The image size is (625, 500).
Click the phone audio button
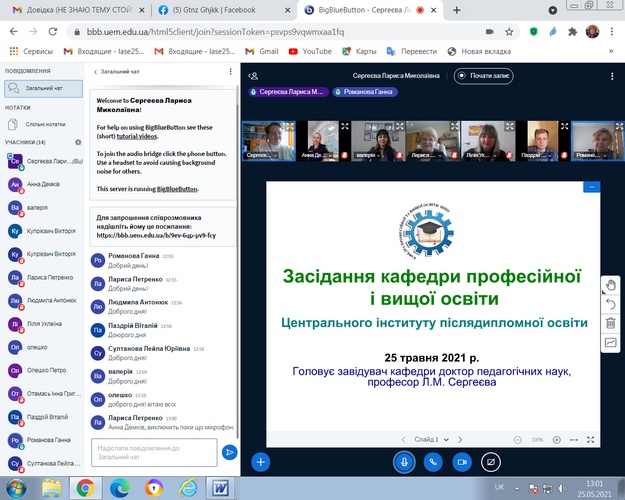pyautogui.click(x=433, y=462)
